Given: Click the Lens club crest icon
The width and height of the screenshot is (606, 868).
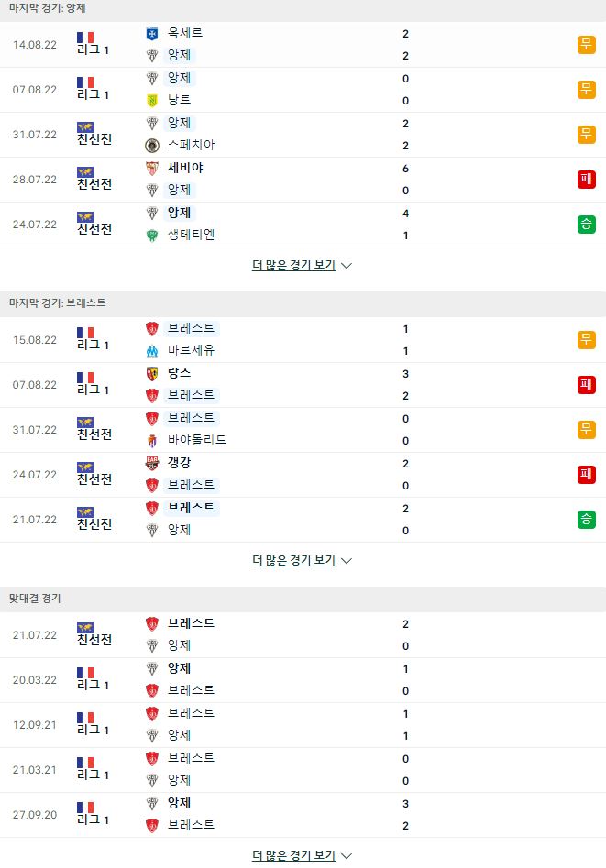Looking at the screenshot, I should click(152, 374).
